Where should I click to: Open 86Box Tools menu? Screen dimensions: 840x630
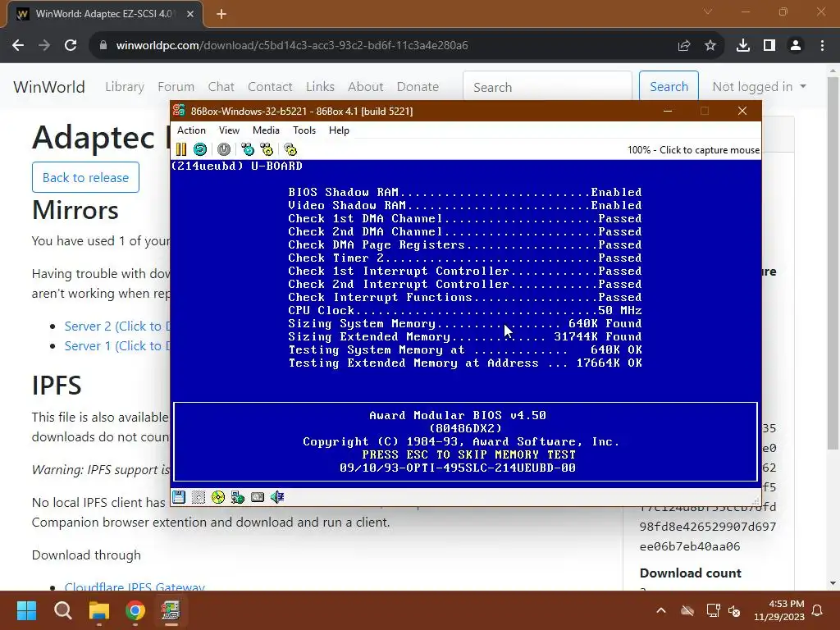pos(304,130)
